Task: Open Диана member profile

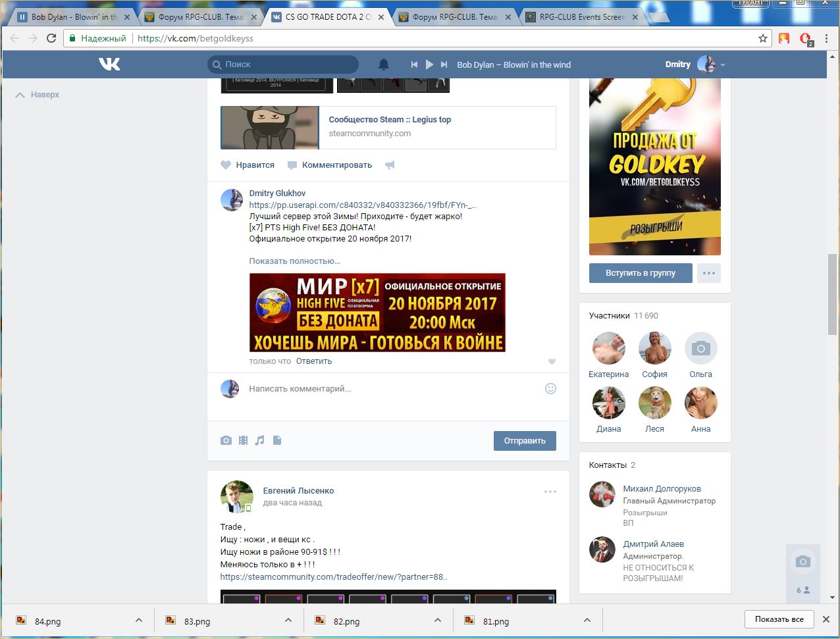Action: [609, 403]
